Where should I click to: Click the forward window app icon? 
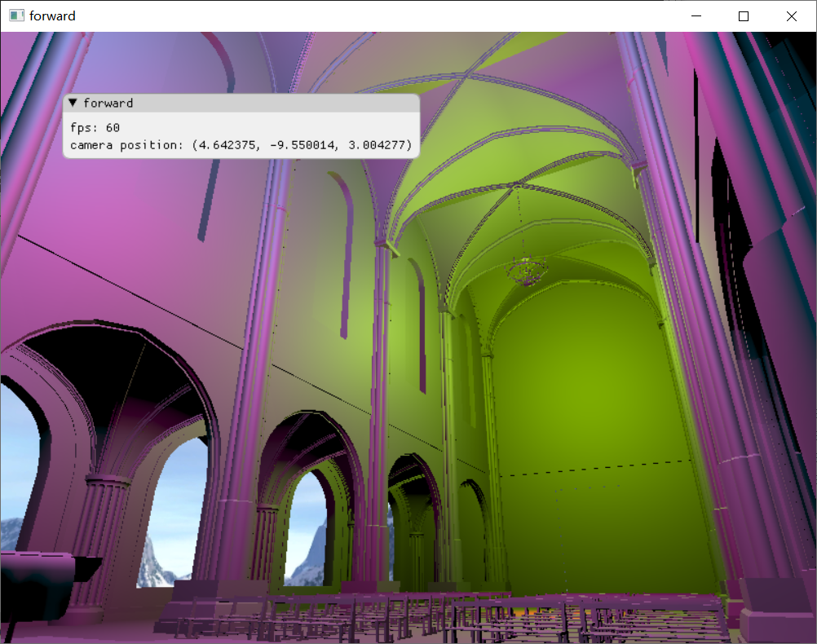tap(16, 15)
